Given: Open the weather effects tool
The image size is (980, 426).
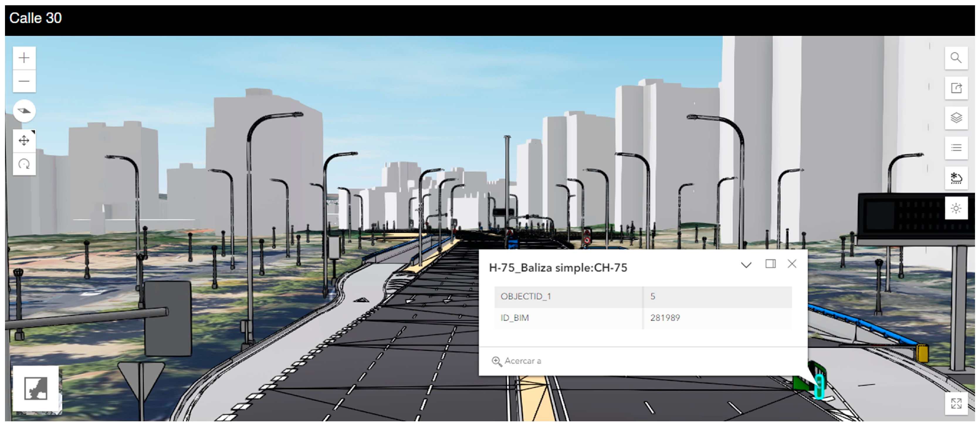Looking at the screenshot, I should click(956, 178).
